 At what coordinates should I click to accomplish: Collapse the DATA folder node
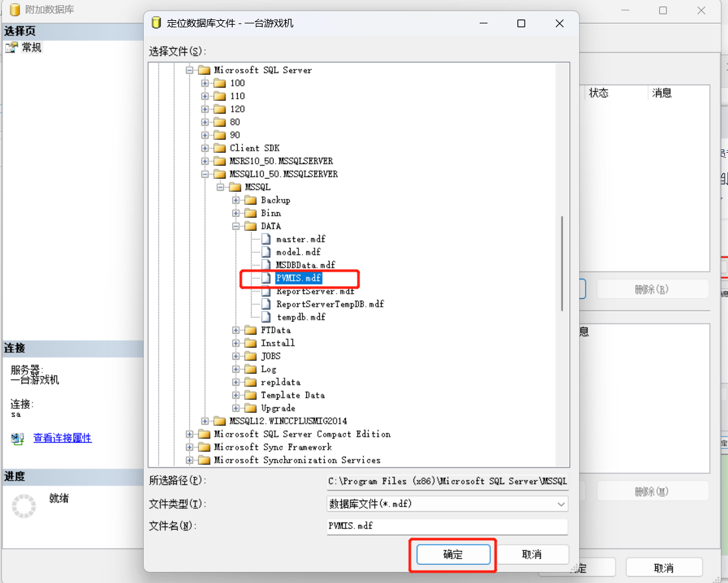(237, 226)
